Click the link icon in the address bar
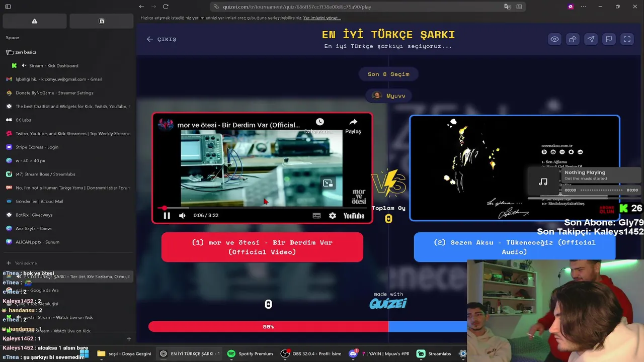The width and height of the screenshot is (644, 362). pos(216,7)
